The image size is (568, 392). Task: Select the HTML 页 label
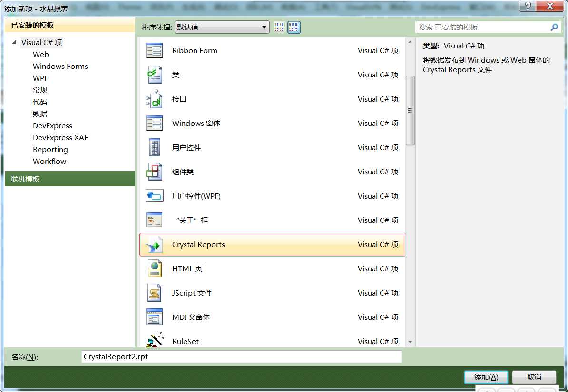(x=187, y=268)
